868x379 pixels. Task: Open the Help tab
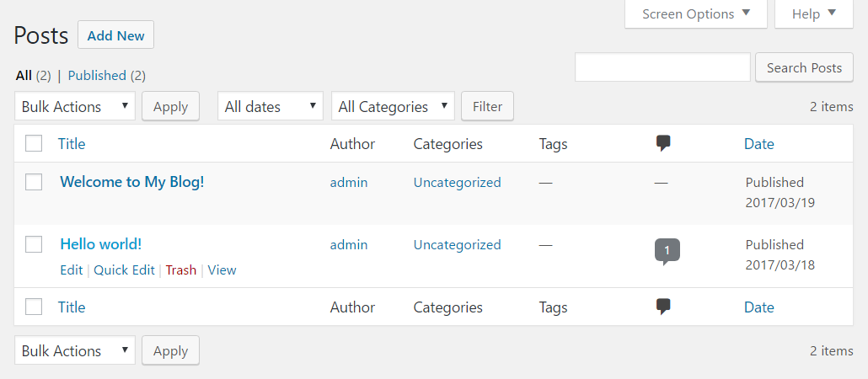[814, 14]
